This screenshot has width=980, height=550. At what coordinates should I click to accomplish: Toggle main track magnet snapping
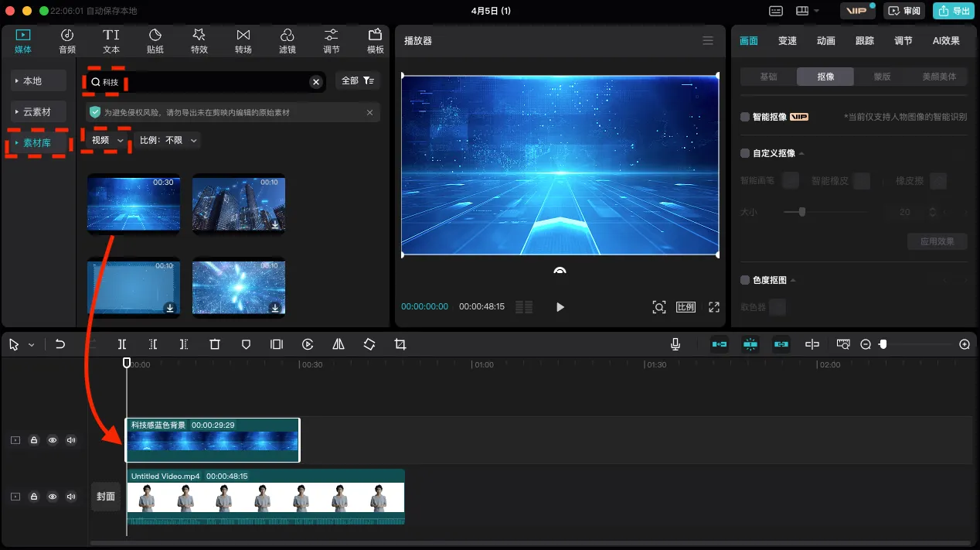[720, 344]
